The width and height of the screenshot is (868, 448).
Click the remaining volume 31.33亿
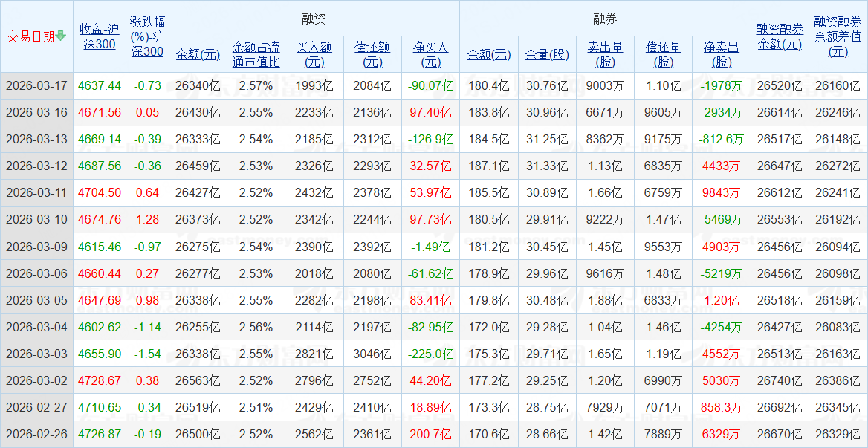[x=547, y=166]
